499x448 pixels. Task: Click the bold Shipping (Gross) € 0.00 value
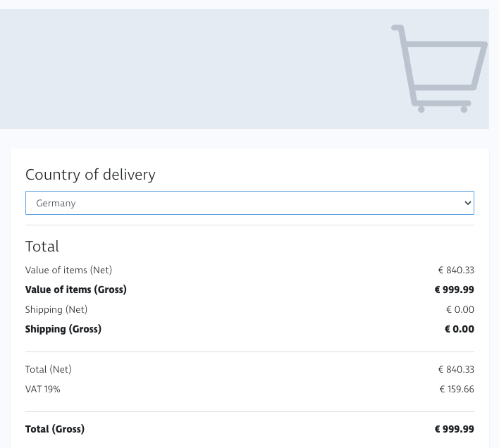click(460, 329)
